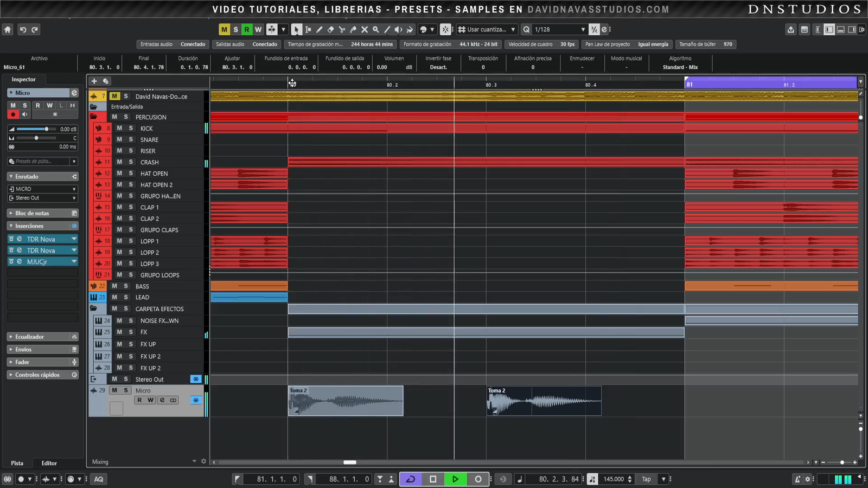This screenshot has height=488, width=868.
Task: Pick the Draw pencil tool
Action: tap(319, 30)
